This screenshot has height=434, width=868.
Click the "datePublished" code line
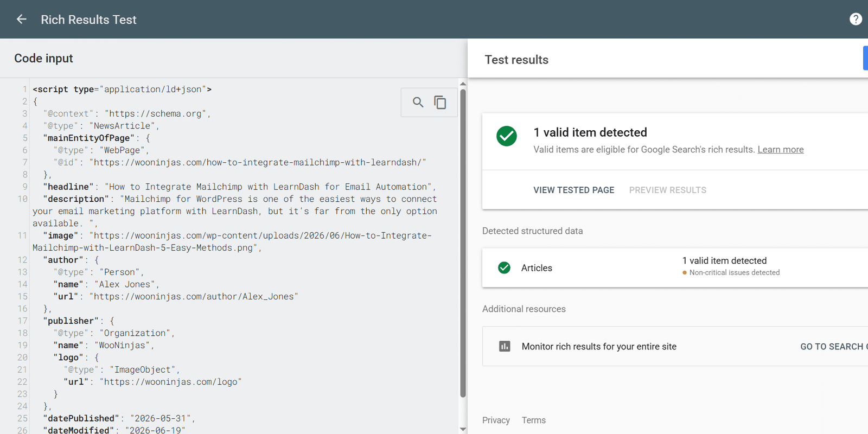point(119,418)
